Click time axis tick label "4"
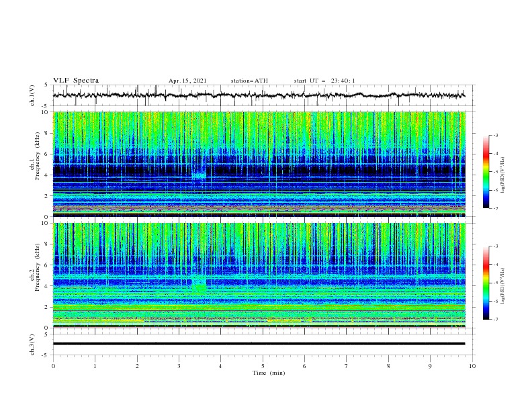 tap(220, 366)
